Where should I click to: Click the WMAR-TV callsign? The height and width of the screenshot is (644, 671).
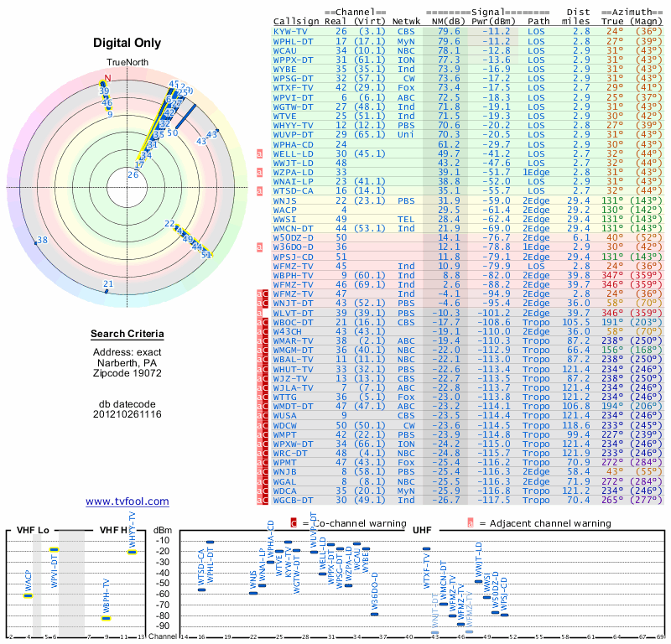coord(293,341)
